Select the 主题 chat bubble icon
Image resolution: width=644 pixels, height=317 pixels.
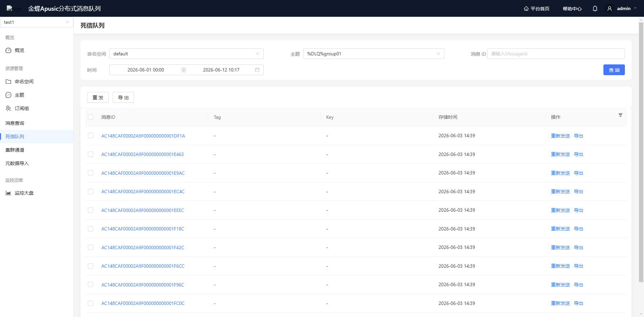point(8,95)
